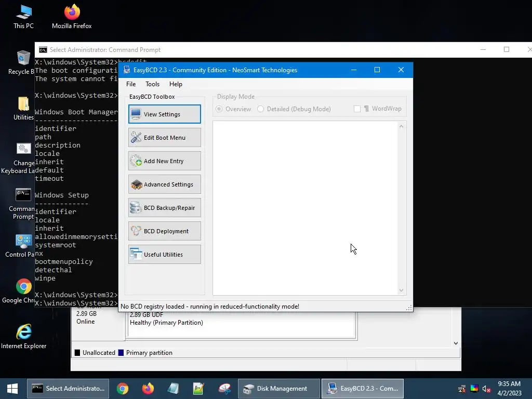
Task: Click the Primary partition blue legend swatch
Action: coord(121,353)
